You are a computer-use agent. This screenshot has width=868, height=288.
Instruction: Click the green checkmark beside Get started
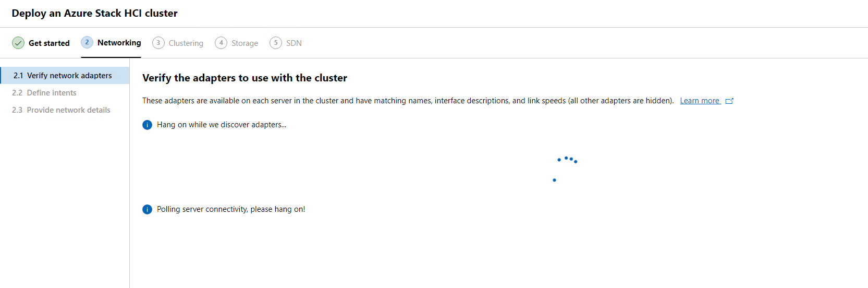[x=18, y=43]
